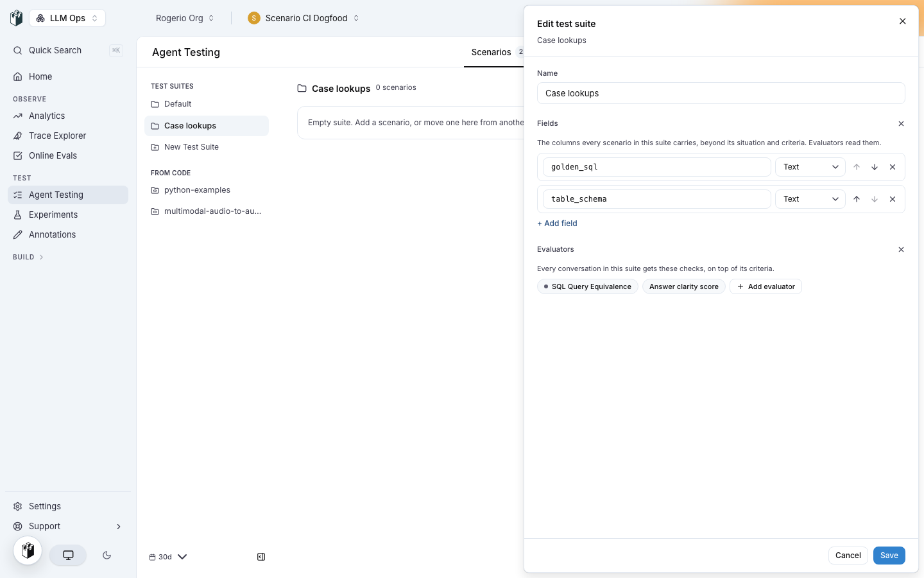
Task: Delete the golden_sql field
Action: 892,167
